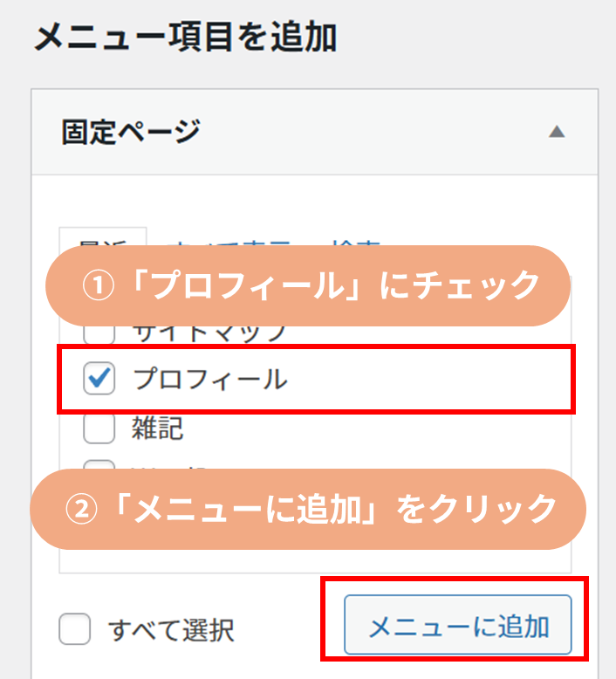Click the すべて選択 label text
The image size is (616, 679).
pyautogui.click(x=171, y=629)
